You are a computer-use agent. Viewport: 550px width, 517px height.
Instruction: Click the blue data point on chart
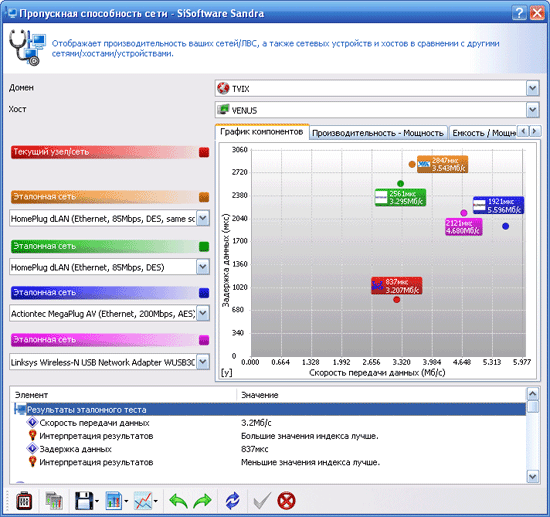click(505, 226)
